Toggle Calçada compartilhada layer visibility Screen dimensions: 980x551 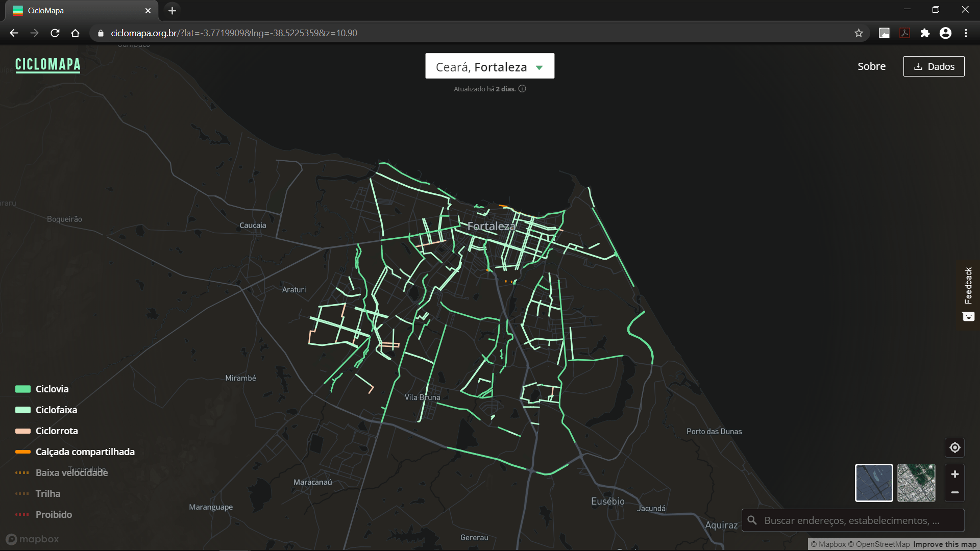85,452
